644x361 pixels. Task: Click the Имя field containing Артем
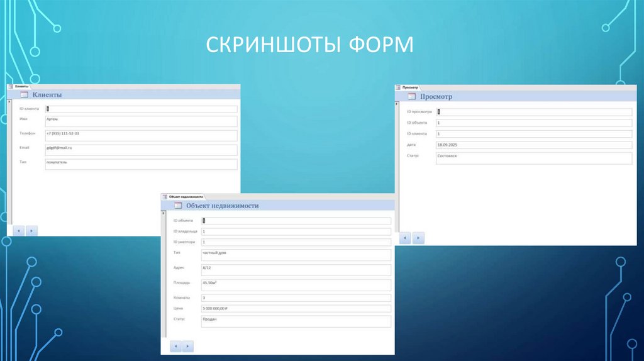[142, 121]
